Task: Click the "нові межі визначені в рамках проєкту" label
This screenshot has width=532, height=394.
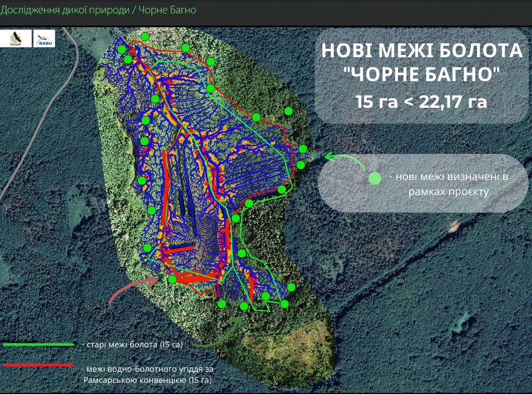Action: click(x=450, y=184)
